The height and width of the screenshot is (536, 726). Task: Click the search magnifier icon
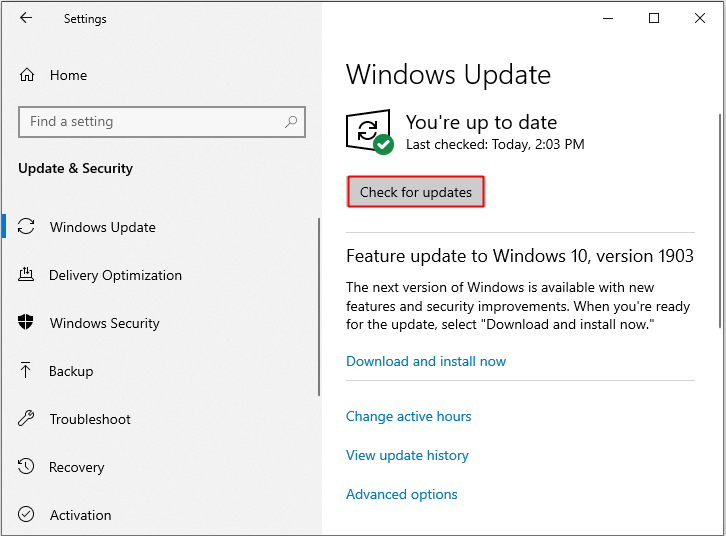(291, 122)
